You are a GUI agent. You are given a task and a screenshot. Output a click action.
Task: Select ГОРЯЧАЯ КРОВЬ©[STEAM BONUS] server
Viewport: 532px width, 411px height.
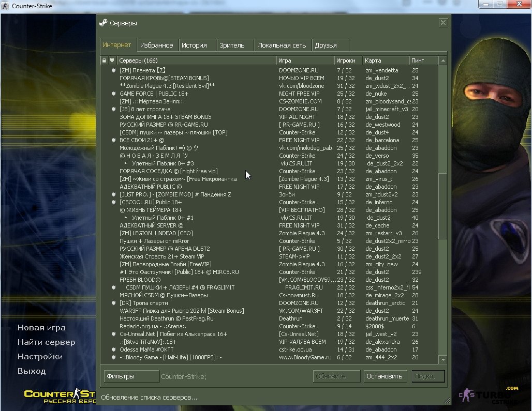(x=269, y=78)
